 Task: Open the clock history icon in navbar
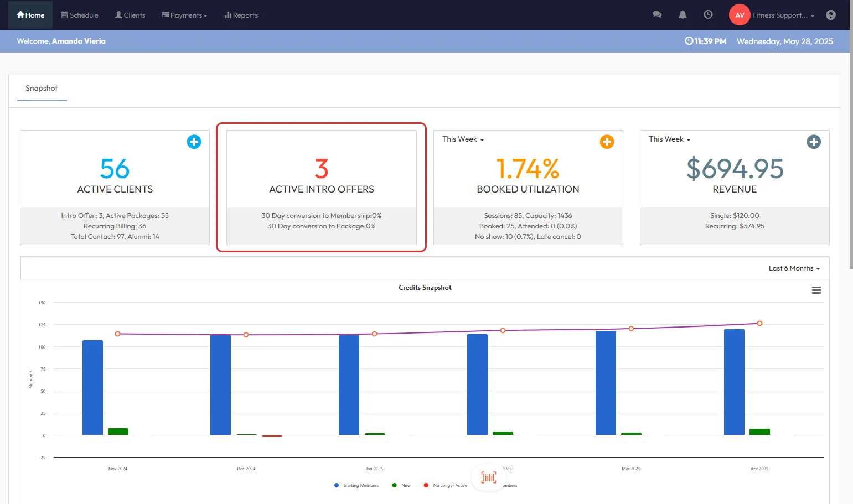coord(708,15)
